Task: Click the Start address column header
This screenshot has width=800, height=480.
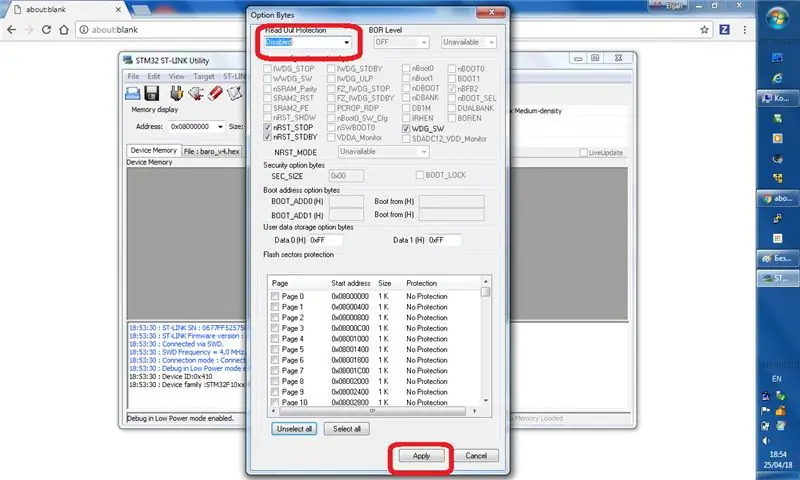Action: tap(351, 283)
